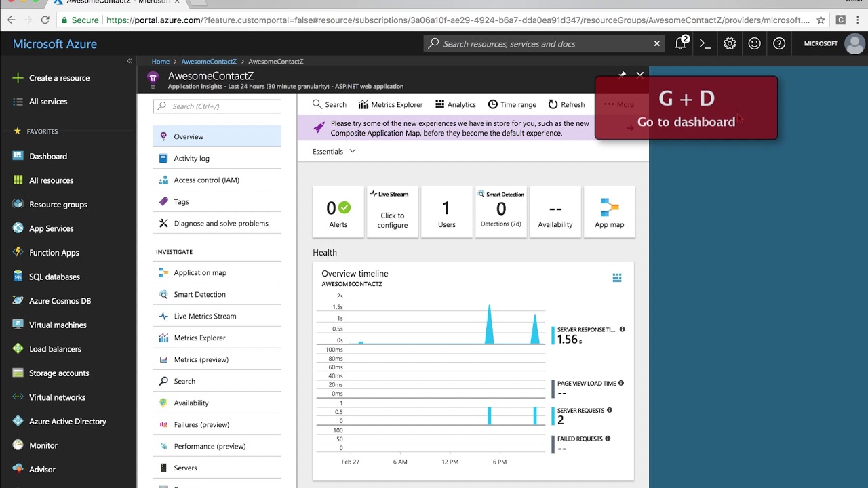
Task: Open the Users tile
Action: tap(447, 212)
